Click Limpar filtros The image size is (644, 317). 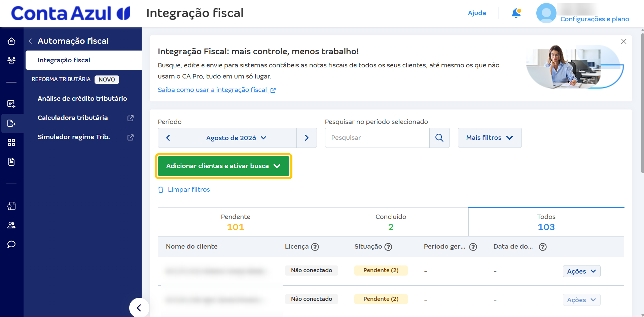[x=184, y=190]
